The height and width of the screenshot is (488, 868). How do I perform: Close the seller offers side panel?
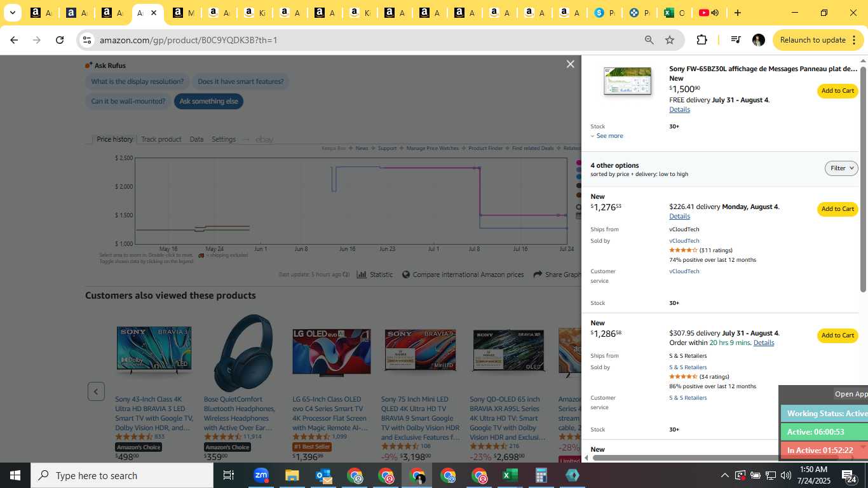570,64
